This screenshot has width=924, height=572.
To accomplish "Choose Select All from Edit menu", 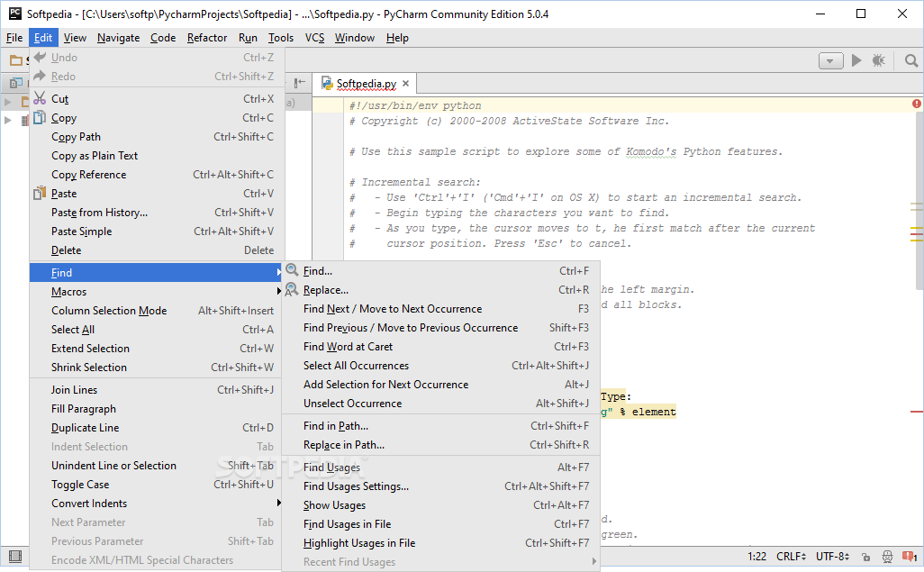I will [x=157, y=329].
